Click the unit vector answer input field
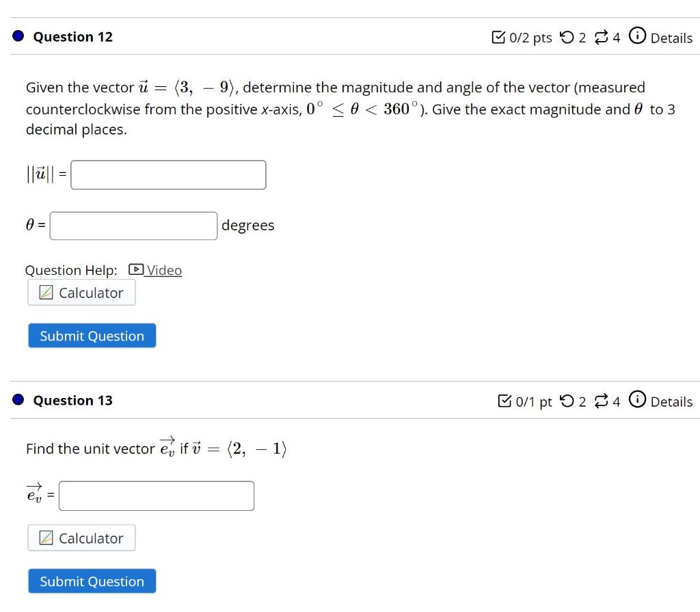 tap(156, 495)
